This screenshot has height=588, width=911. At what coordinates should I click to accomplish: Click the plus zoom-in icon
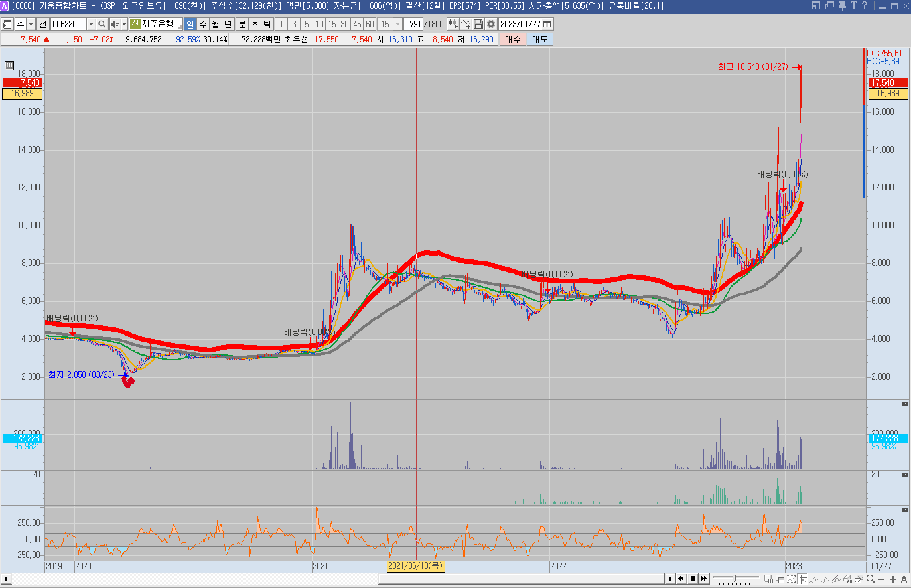point(893,579)
